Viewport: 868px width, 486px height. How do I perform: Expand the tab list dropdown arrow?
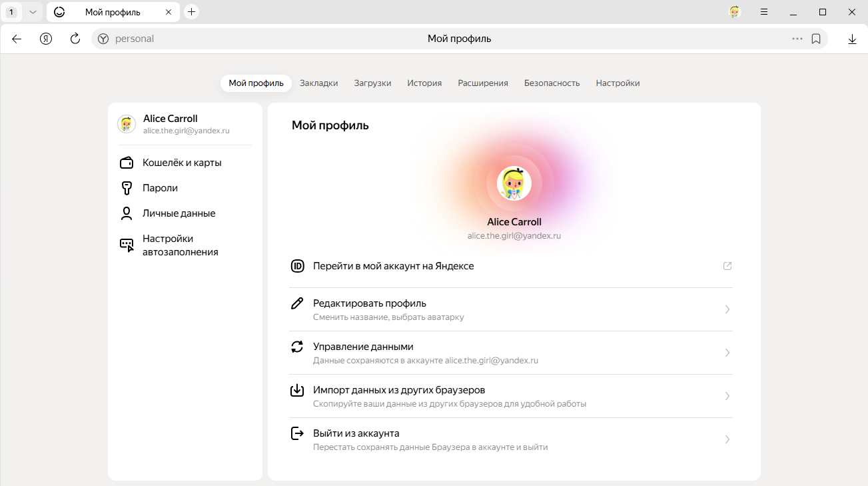tap(33, 12)
